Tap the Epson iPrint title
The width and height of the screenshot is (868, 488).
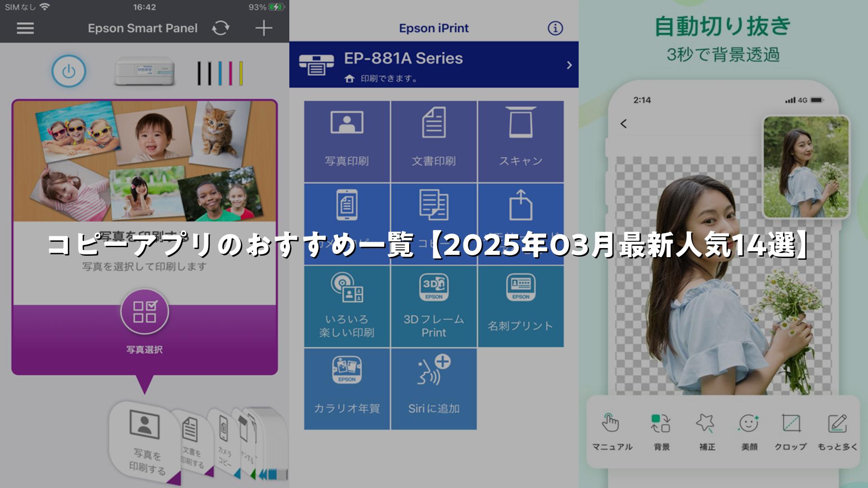(434, 28)
